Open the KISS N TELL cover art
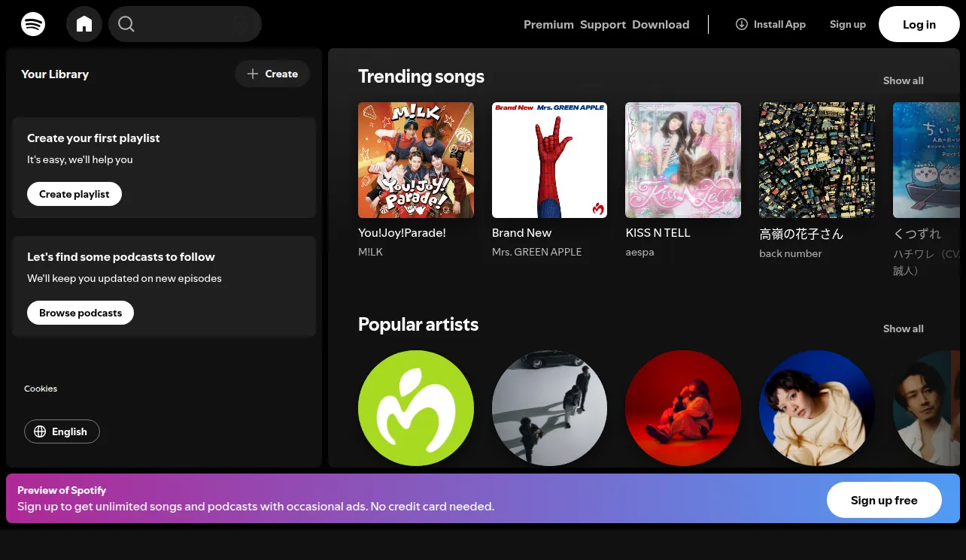 click(683, 160)
